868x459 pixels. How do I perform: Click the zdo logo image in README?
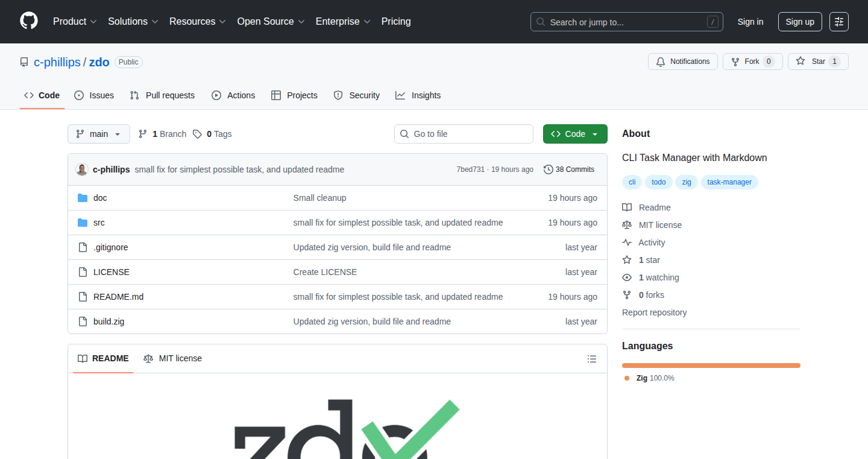(347, 429)
